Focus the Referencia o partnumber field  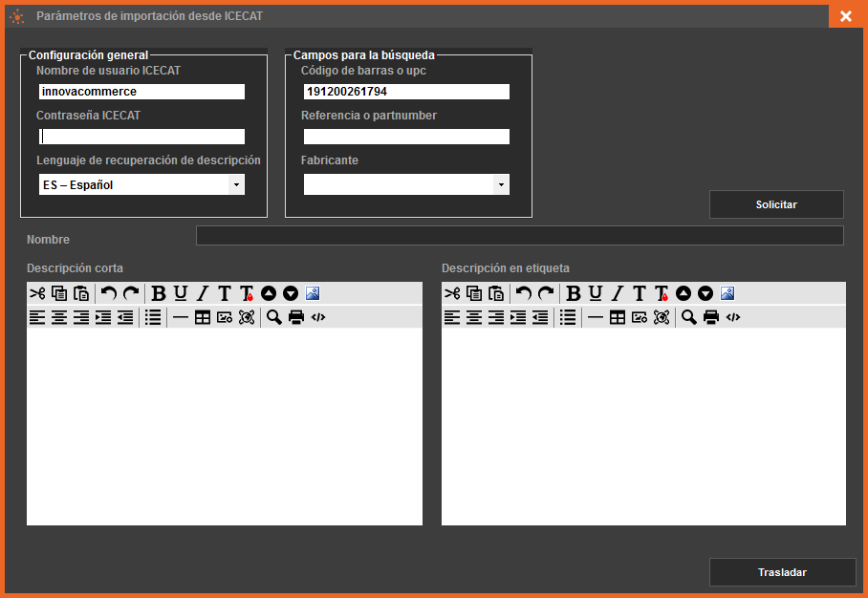[x=406, y=137]
